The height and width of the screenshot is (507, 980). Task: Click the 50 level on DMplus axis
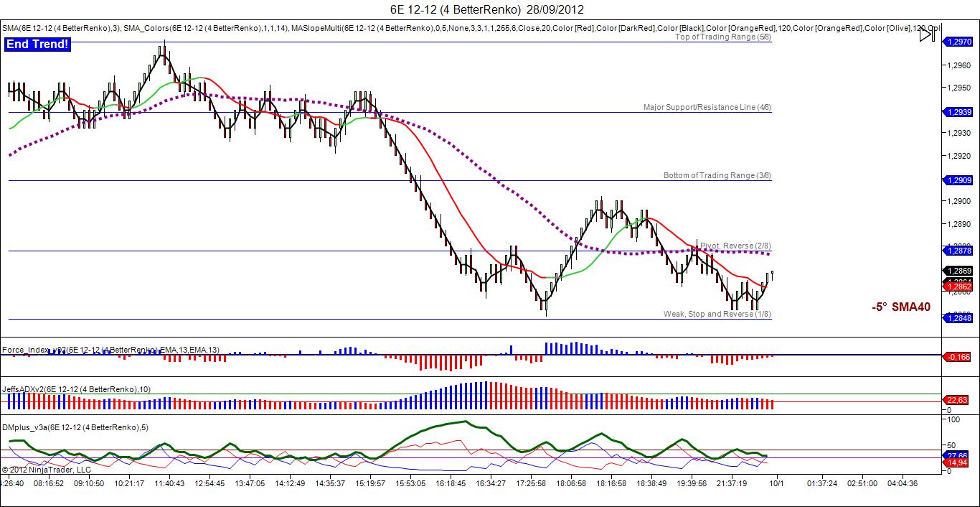click(x=951, y=445)
